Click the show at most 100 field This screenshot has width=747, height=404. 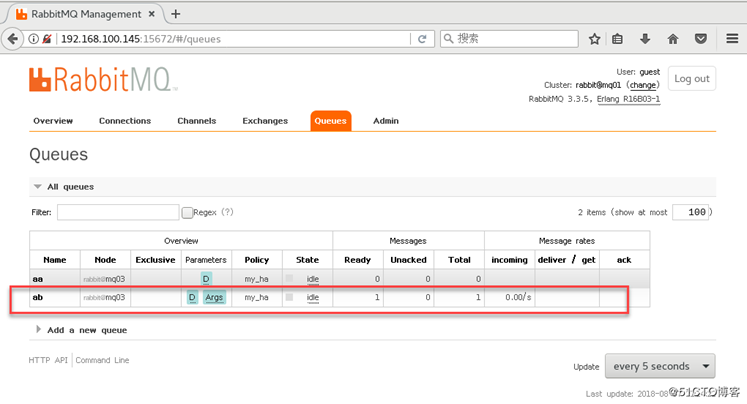[690, 212]
